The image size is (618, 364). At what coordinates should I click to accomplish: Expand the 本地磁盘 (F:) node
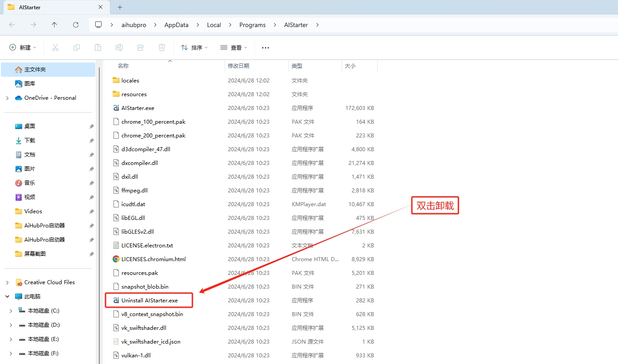pyautogui.click(x=11, y=353)
